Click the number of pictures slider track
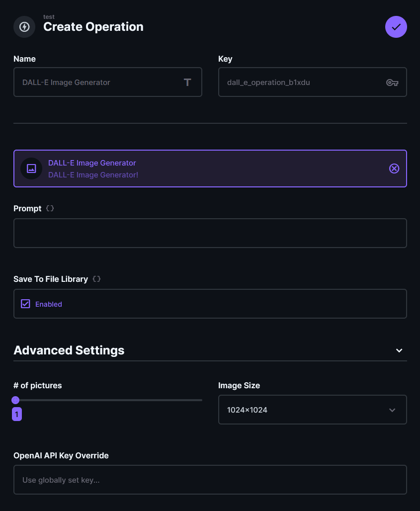 coord(108,400)
